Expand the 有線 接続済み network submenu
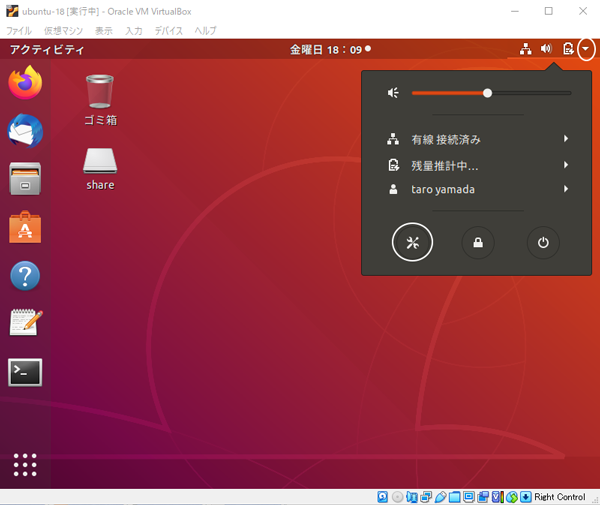The height and width of the screenshot is (505, 600). pyautogui.click(x=477, y=139)
